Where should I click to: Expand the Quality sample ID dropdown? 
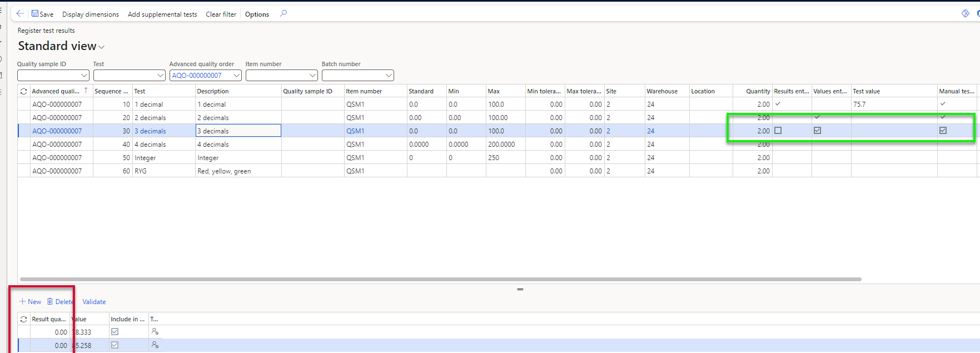point(84,76)
